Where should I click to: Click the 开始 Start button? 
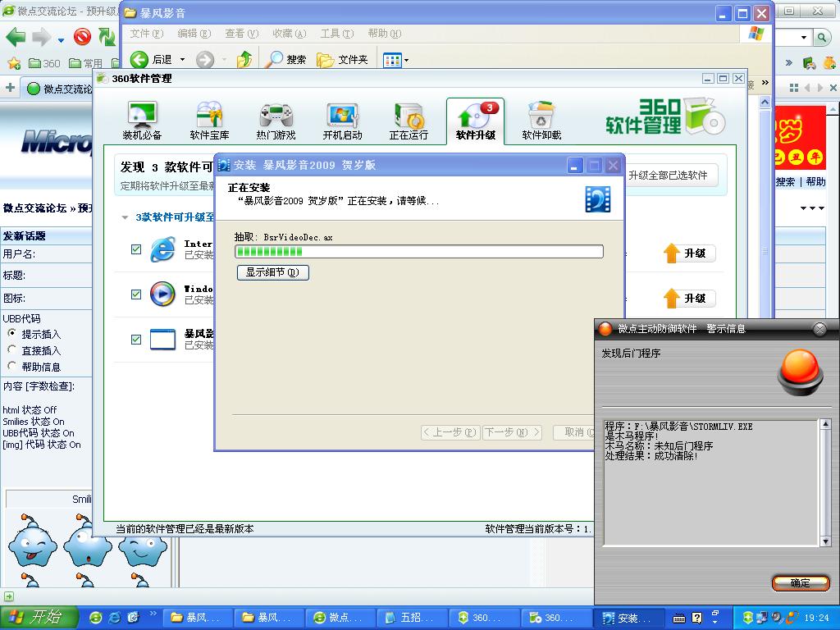(39, 618)
